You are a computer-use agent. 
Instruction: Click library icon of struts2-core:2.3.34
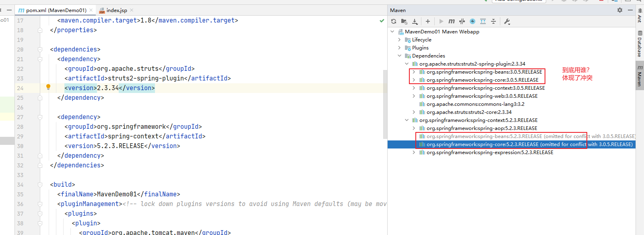422,112
